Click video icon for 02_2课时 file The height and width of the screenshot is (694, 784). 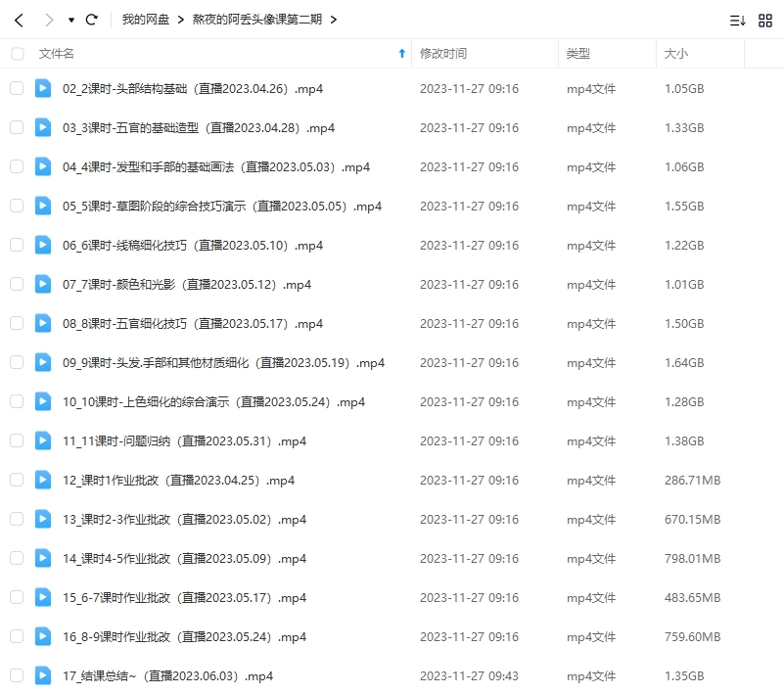pos(43,89)
